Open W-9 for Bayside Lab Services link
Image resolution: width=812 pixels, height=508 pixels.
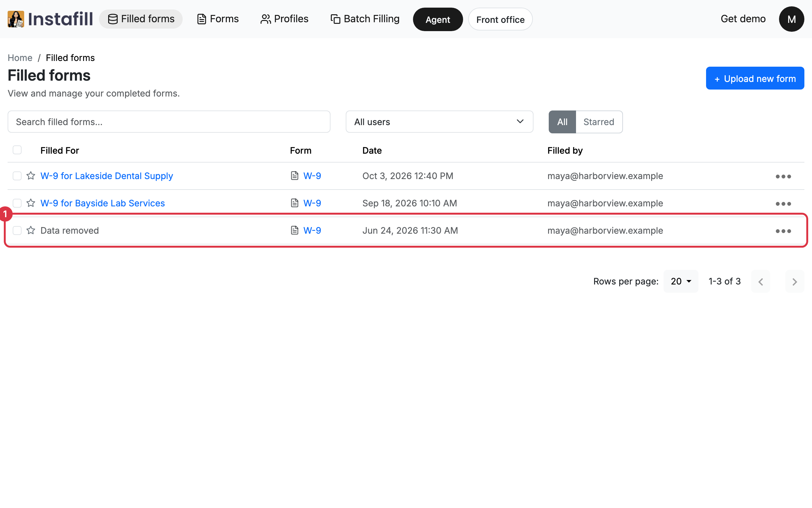pyautogui.click(x=103, y=203)
